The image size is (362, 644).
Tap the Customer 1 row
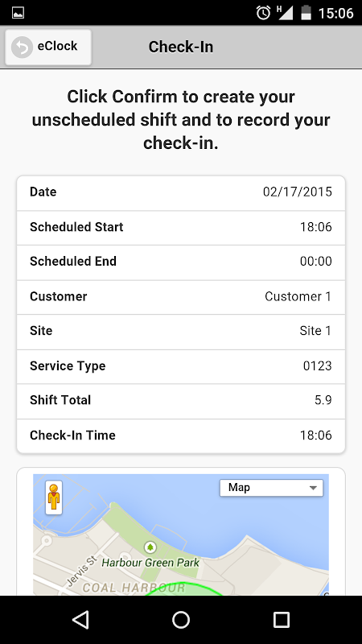pyautogui.click(x=181, y=297)
